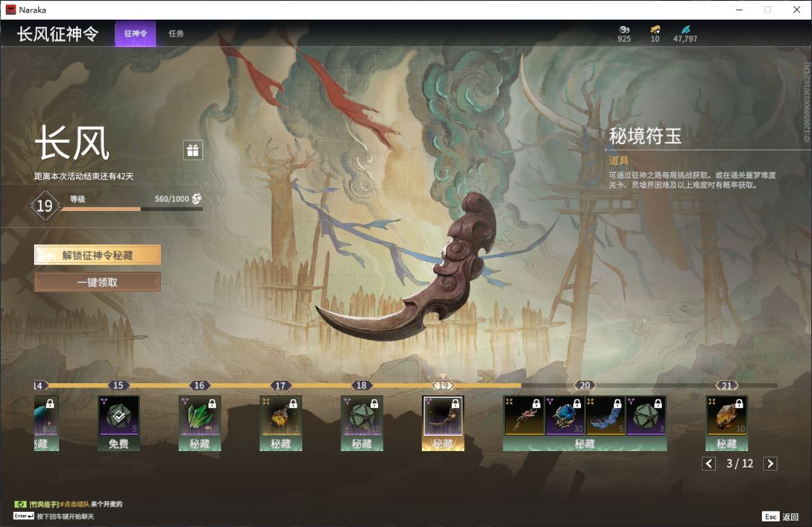Image resolution: width=812 pixels, height=527 pixels.
Task: Close the Naraka window
Action: point(797,10)
